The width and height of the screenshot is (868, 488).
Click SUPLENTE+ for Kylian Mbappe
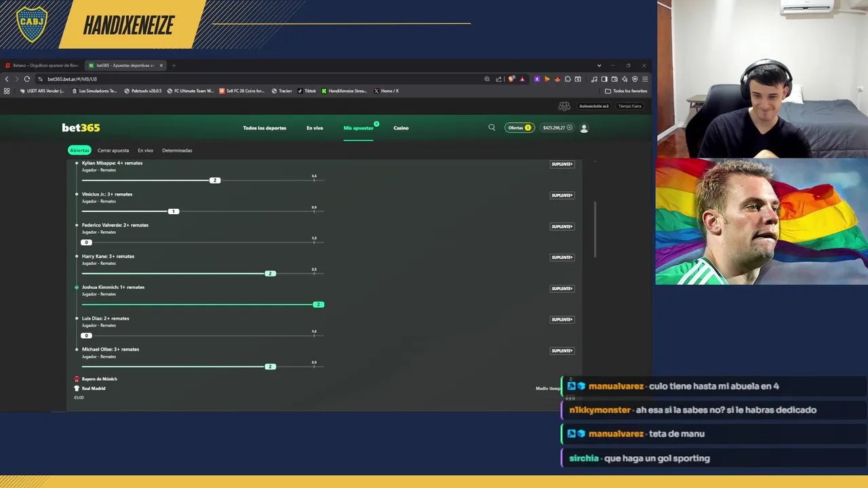tap(561, 164)
